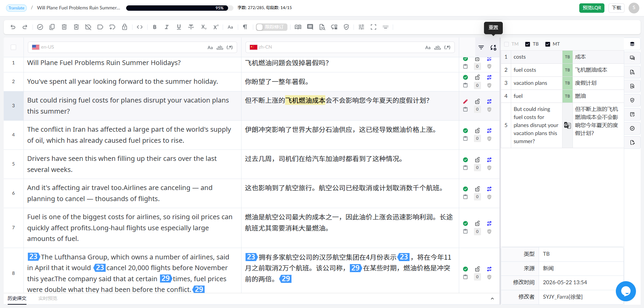Apply bold formatting
Viewport: 644px width, 308px height.
pos(155,27)
